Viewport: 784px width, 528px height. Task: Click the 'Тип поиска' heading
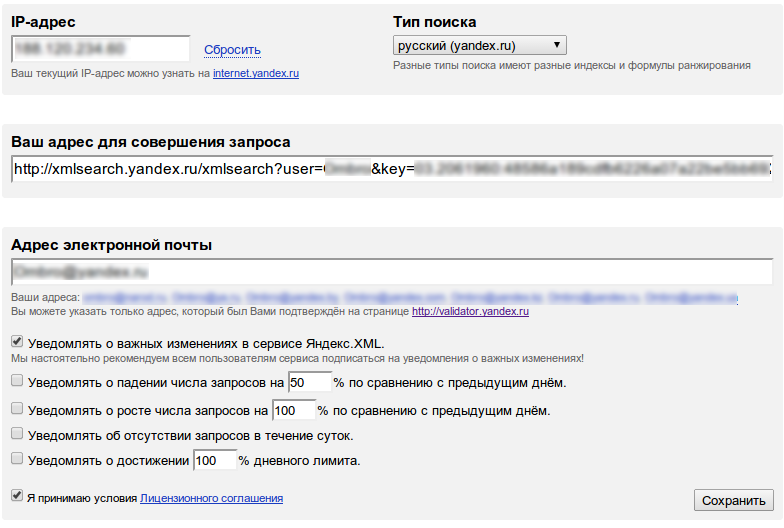(x=434, y=22)
